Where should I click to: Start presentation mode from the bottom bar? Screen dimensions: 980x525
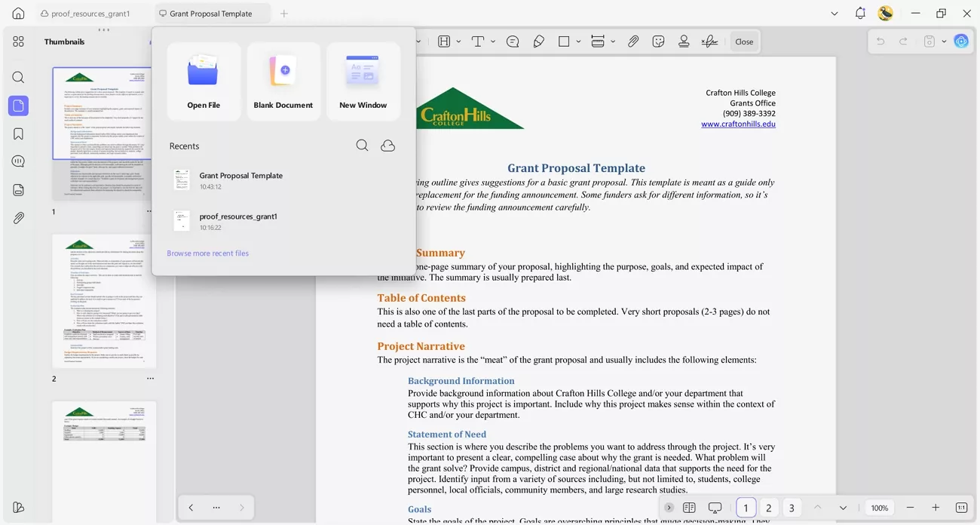click(x=715, y=508)
